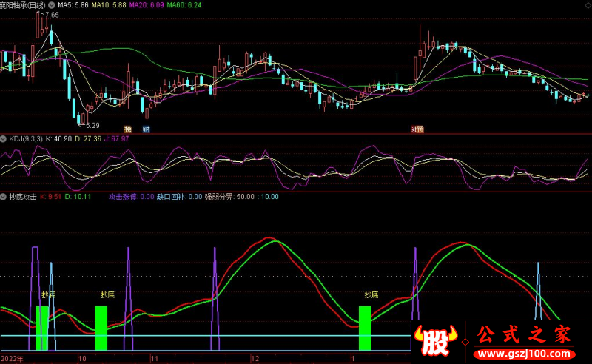Click the month 11 marker on time axis

(154, 358)
